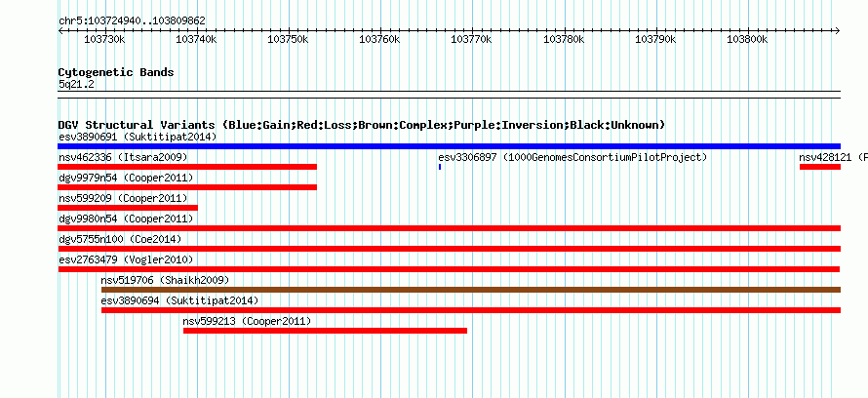The image size is (868, 398).
Task: Select the red dgv9980n54 loss bar
Action: [449, 228]
